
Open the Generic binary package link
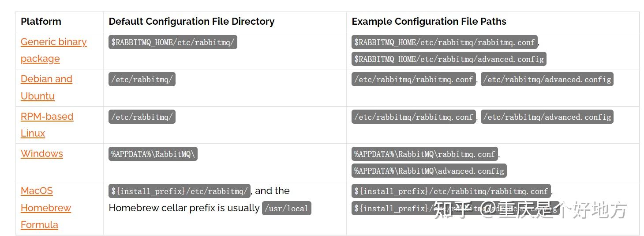pos(53,42)
